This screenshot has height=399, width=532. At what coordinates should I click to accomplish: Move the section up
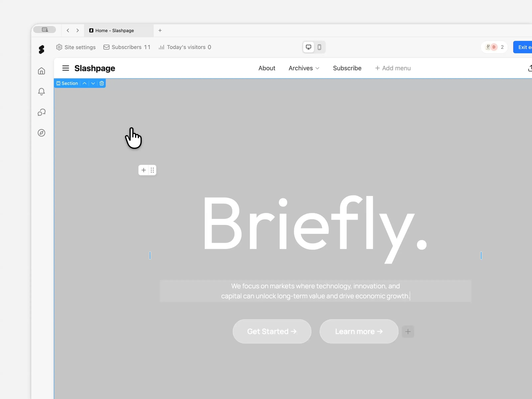(84, 83)
